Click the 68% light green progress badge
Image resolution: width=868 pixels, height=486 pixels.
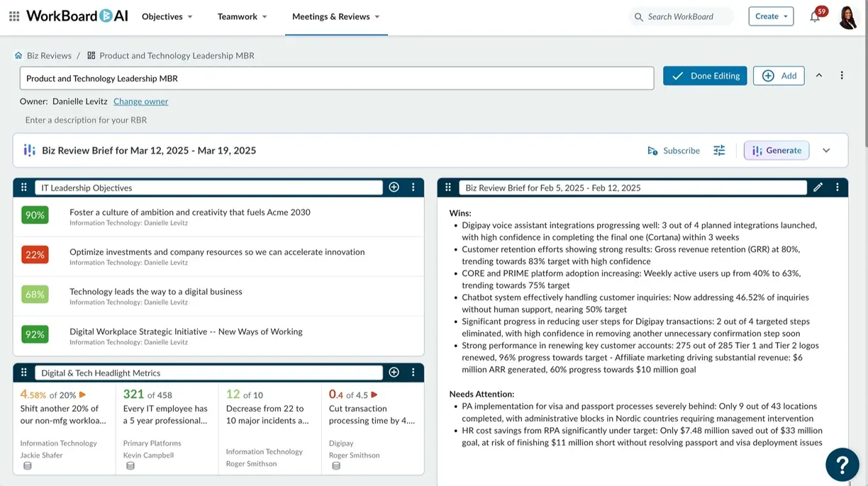(x=35, y=294)
